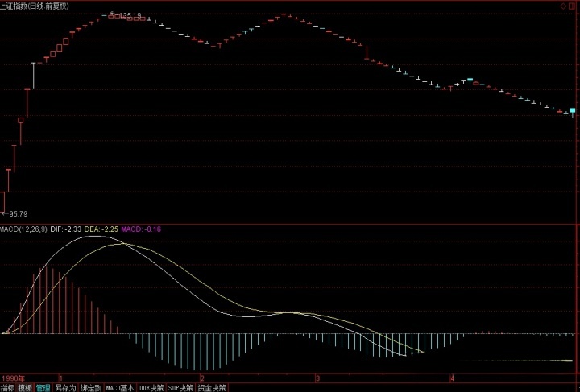This screenshot has height=392, width=580.
Task: Switch to SUP决策 template
Action: tap(180, 388)
